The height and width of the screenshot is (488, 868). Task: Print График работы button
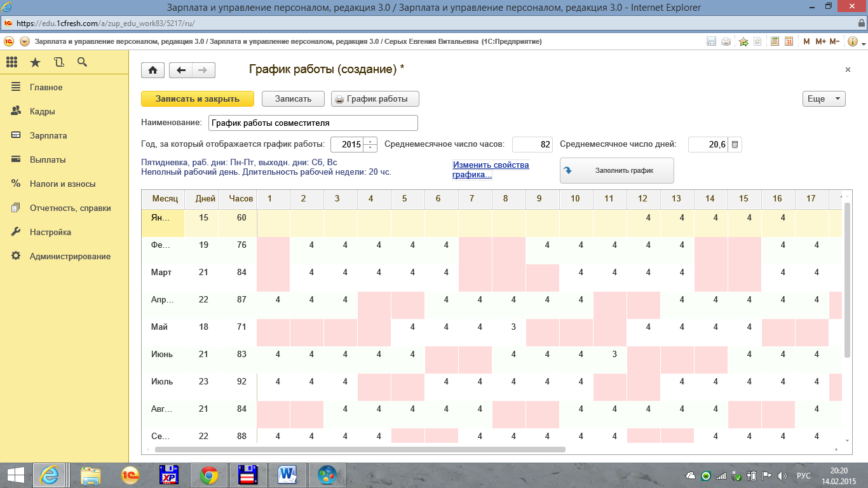[x=376, y=98]
